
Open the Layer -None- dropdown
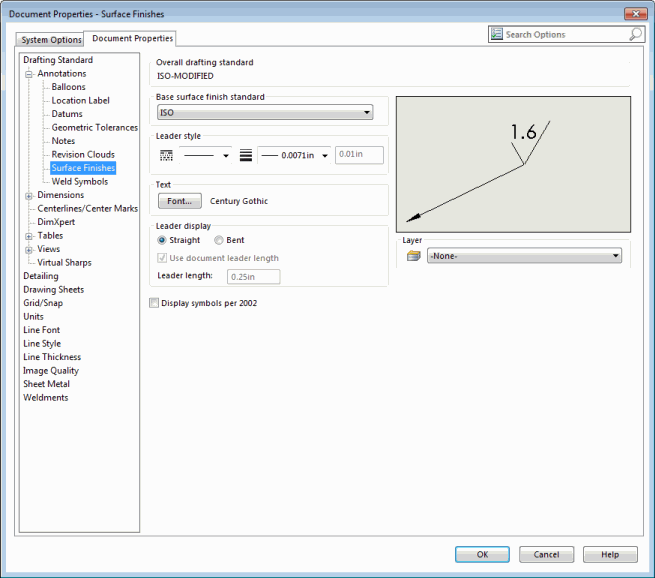[524, 256]
